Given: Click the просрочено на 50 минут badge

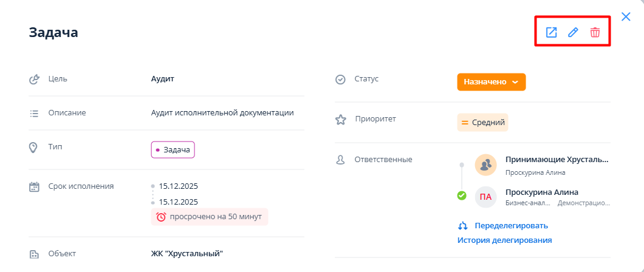Looking at the screenshot, I should click(210, 217).
